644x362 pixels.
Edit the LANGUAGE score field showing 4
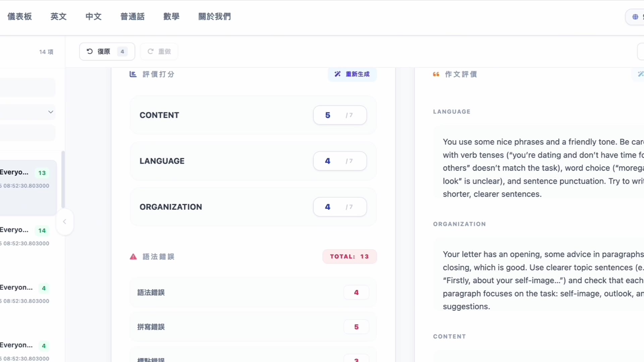(x=339, y=161)
